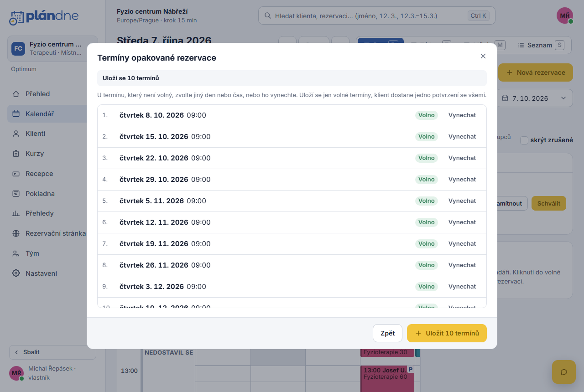Skip the 8. 10. 2026 term with Vynechat
This screenshot has height=392, width=584.
(462, 115)
